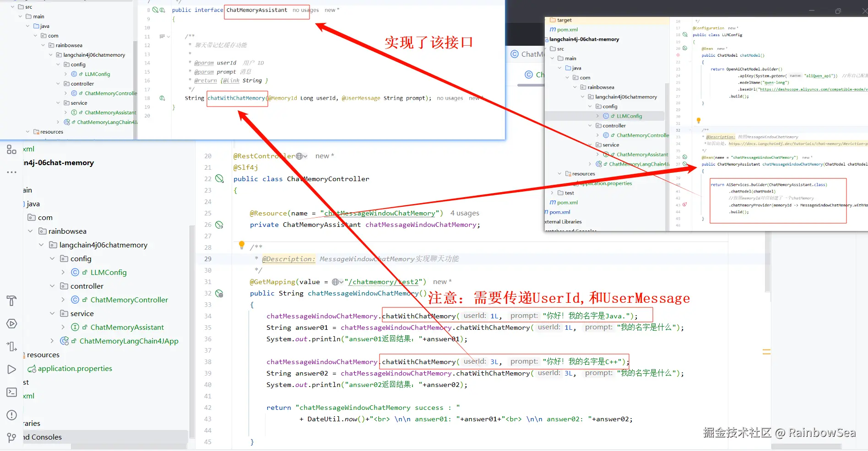Open the dropdown arrow next to @RestController globe
Image resolution: width=868 pixels, height=451 pixels.
pyautogui.click(x=305, y=156)
